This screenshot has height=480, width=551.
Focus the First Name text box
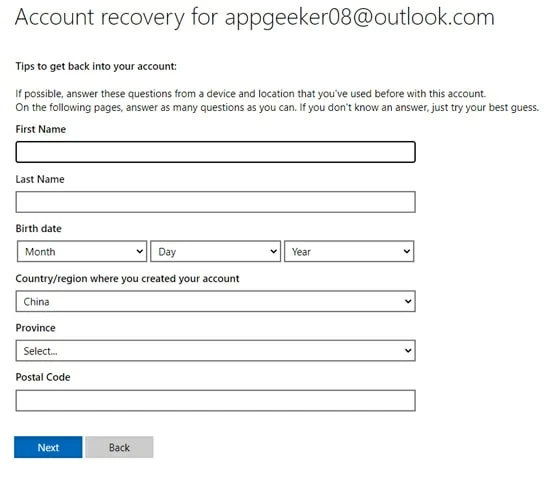(215, 152)
